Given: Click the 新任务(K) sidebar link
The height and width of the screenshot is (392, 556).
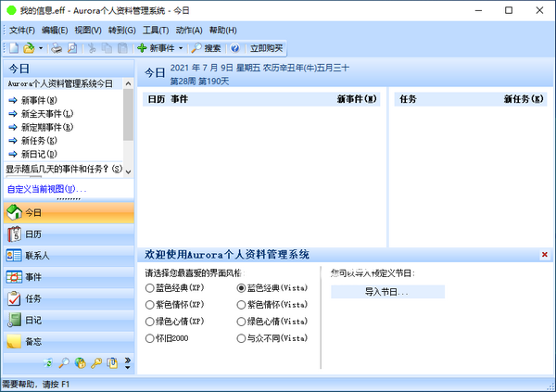Looking at the screenshot, I should click(x=39, y=141).
